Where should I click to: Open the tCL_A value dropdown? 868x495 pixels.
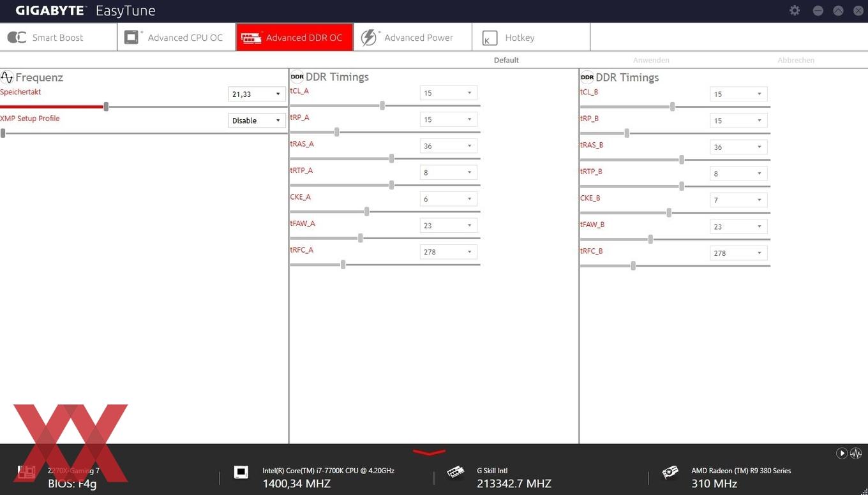coord(449,93)
